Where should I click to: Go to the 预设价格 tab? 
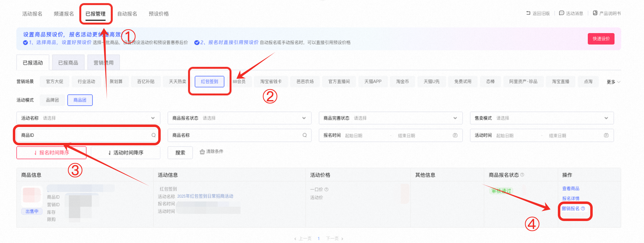(x=159, y=14)
